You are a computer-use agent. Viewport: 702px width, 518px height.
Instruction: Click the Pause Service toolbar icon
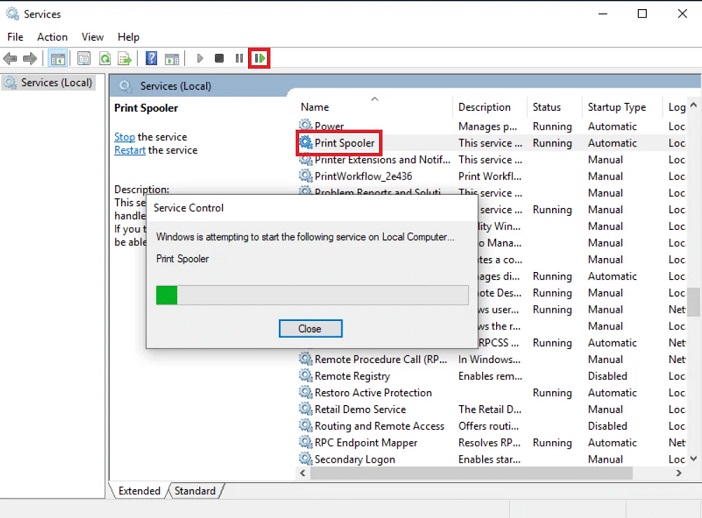tap(240, 58)
